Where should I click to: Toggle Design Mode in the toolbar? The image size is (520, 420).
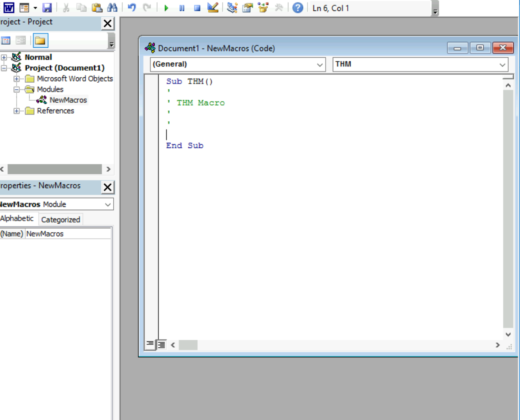click(x=213, y=8)
